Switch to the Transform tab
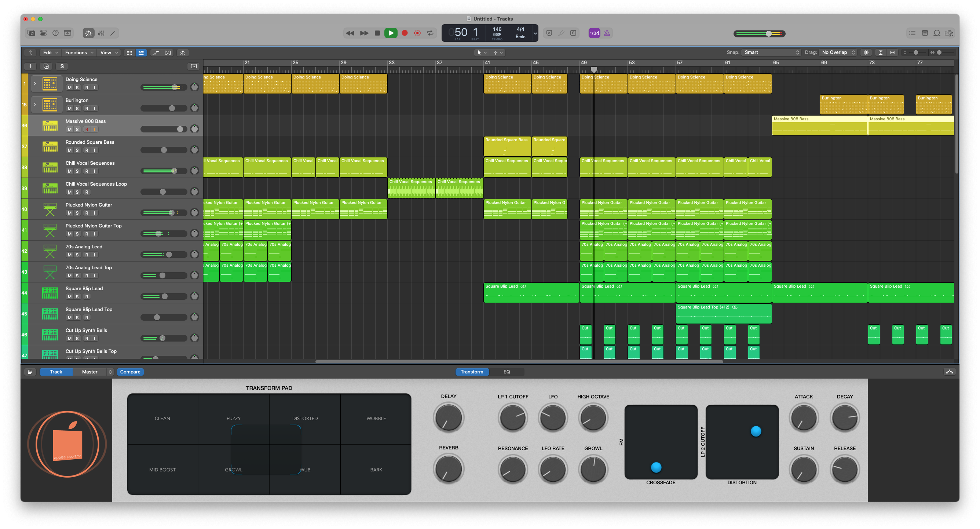Viewport: 980px width, 529px height. (472, 372)
